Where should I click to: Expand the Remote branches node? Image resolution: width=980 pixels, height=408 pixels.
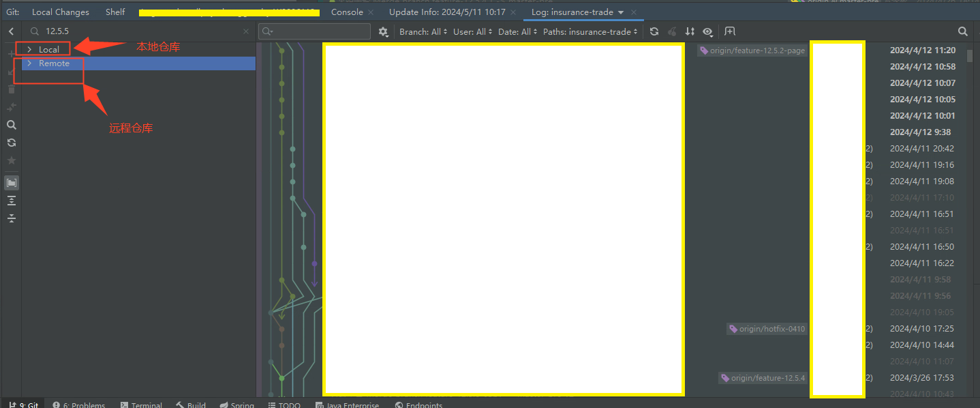click(x=29, y=63)
